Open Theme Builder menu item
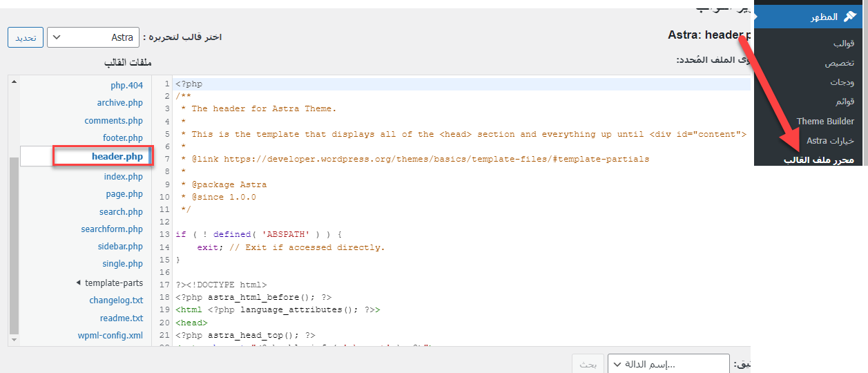This screenshot has width=868, height=373. click(825, 122)
